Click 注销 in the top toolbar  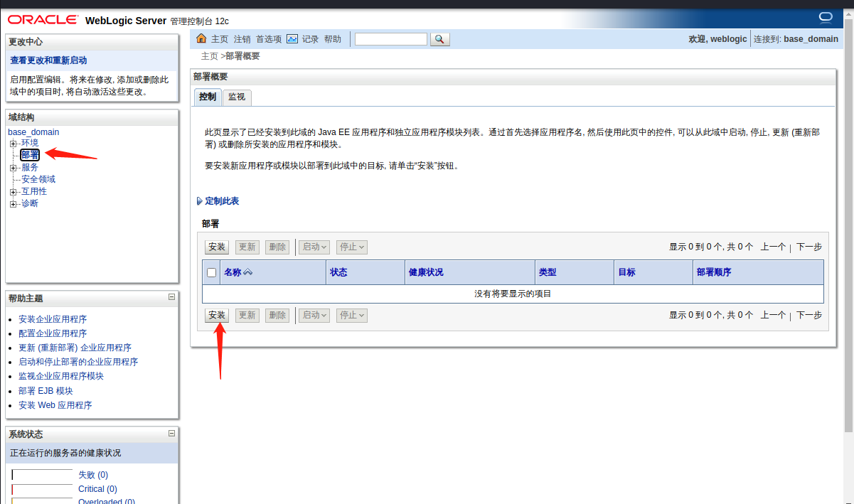[x=242, y=39]
